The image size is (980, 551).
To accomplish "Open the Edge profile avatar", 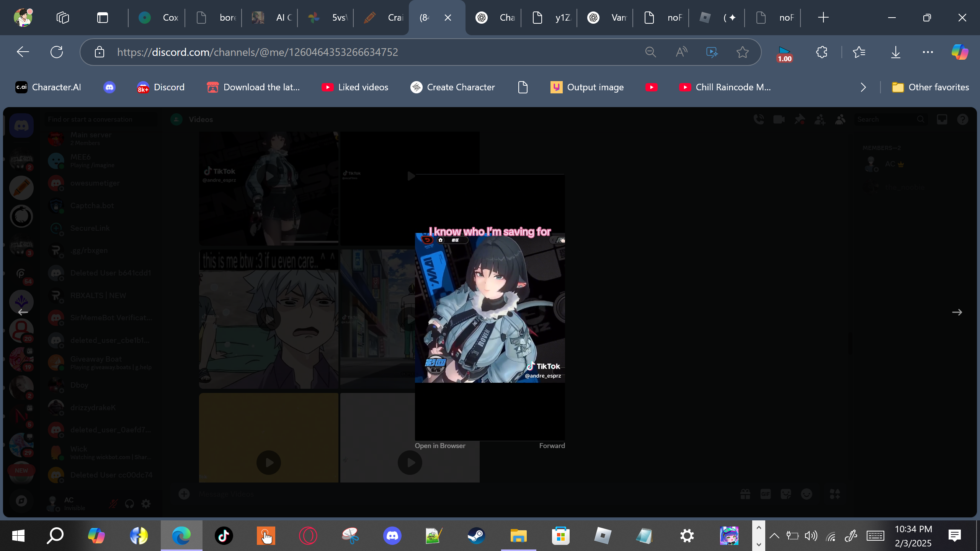I will pyautogui.click(x=23, y=18).
